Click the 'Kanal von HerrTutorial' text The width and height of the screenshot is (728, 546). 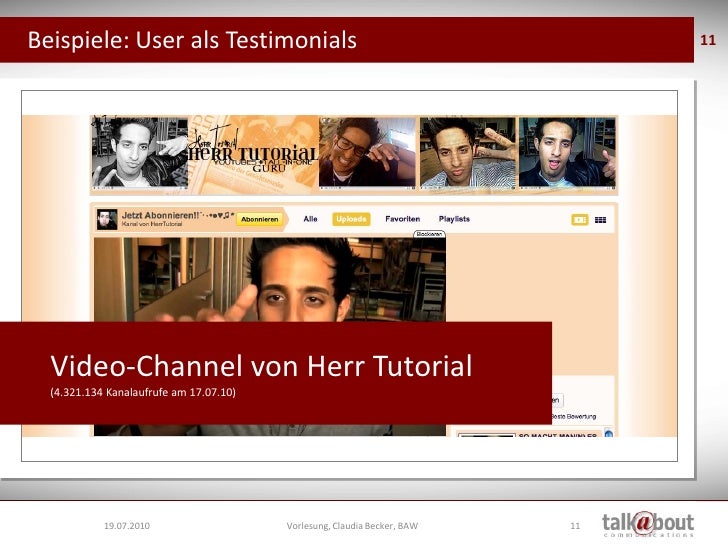tap(152, 224)
